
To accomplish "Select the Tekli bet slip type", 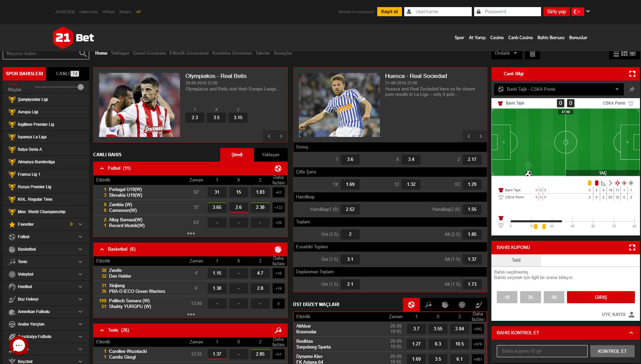I will (x=516, y=260).
